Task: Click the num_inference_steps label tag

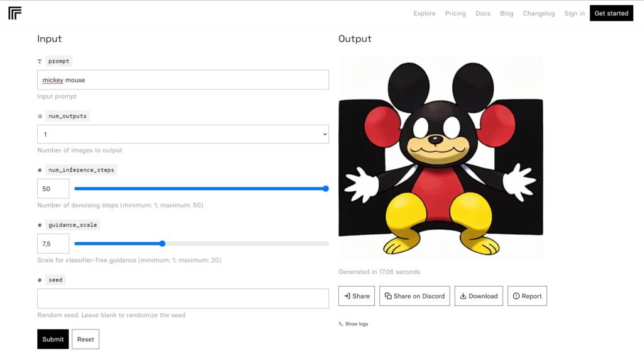Action: [81, 170]
